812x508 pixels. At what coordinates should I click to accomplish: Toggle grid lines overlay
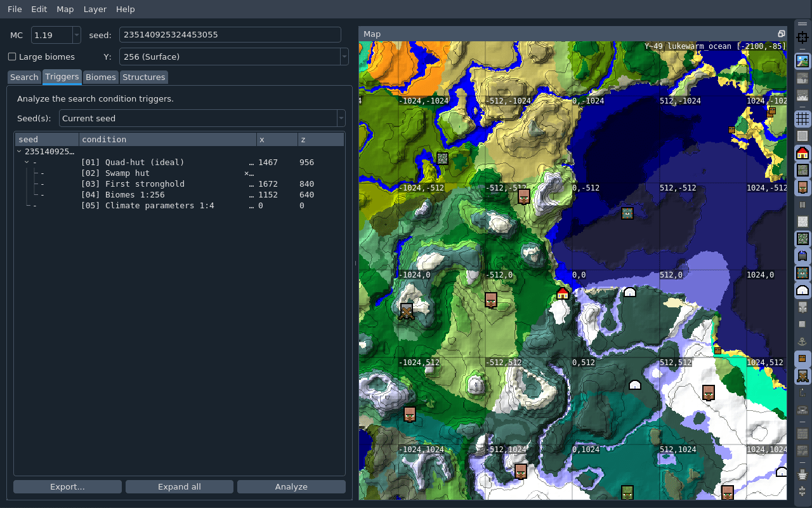[x=802, y=119]
